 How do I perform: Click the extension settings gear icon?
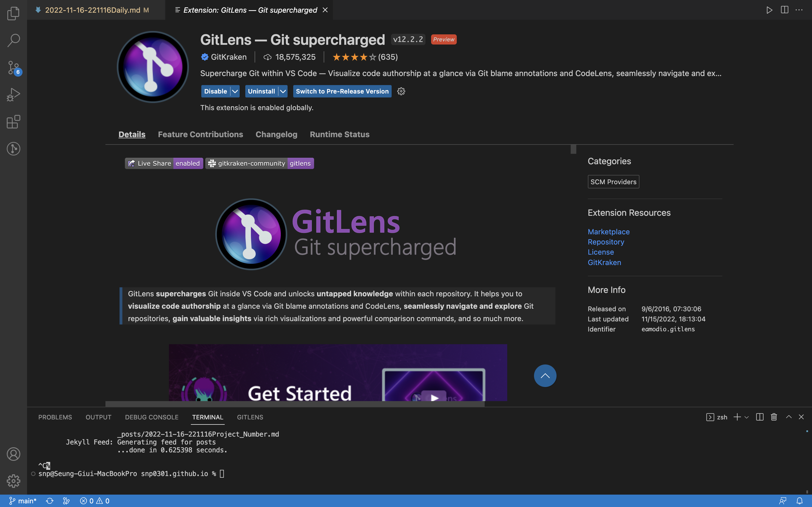pos(401,91)
